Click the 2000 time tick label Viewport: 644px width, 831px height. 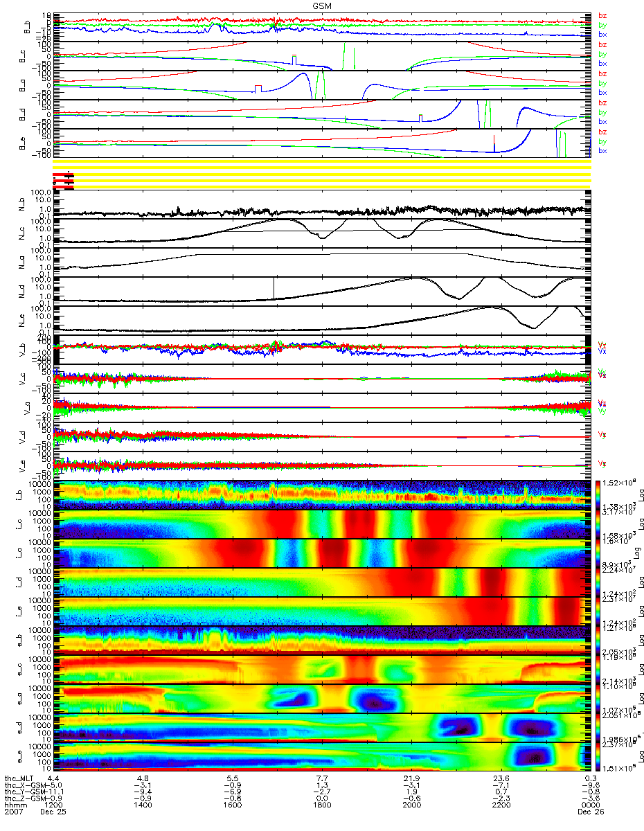[411, 805]
